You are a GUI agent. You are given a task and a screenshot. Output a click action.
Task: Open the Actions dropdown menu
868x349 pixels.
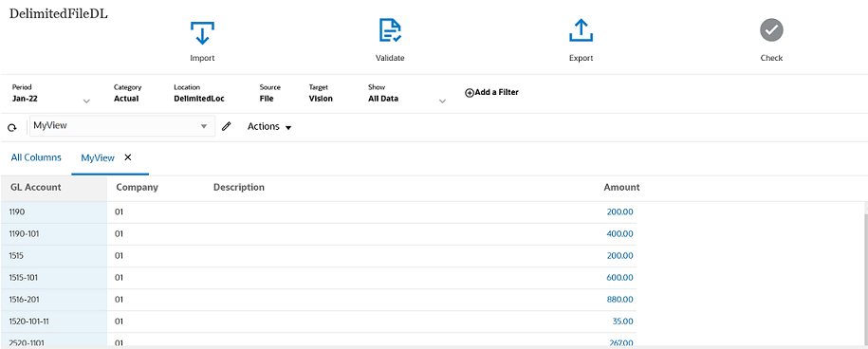[269, 127]
